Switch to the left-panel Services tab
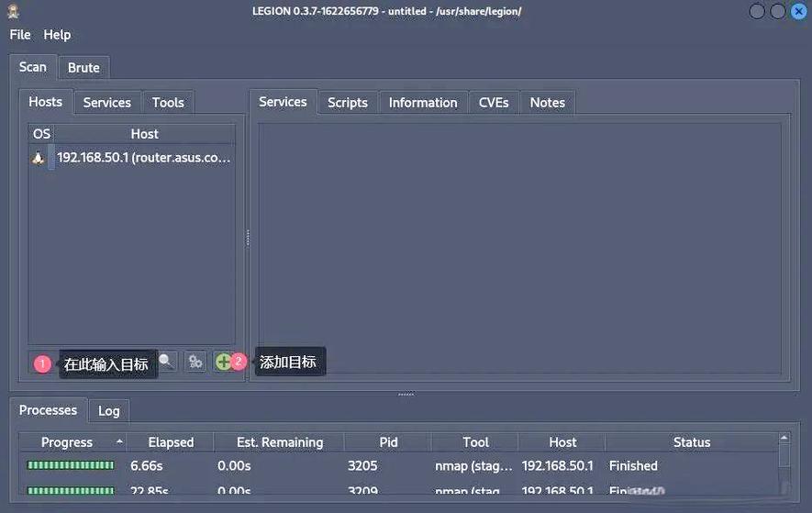Viewport: 812px width, 513px height. click(106, 103)
